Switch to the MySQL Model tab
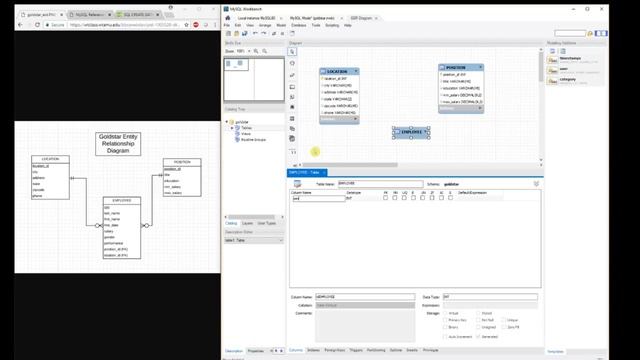640x360 pixels. pos(312,18)
